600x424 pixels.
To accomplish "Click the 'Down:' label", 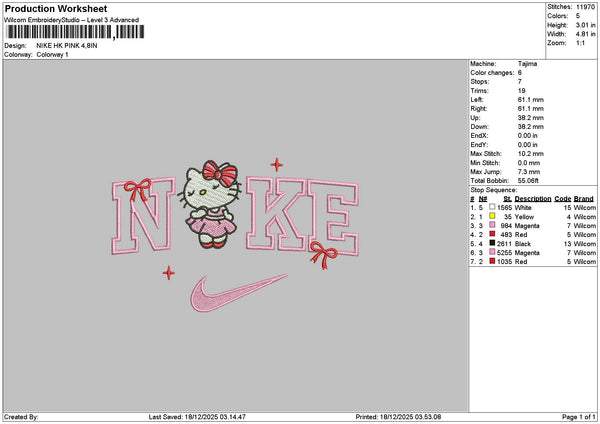I will [x=479, y=127].
